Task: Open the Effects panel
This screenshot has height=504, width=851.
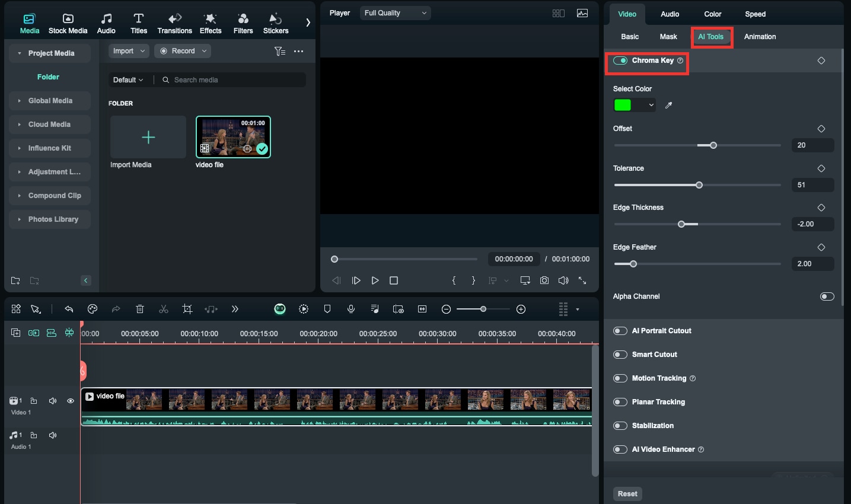Action: tap(211, 24)
